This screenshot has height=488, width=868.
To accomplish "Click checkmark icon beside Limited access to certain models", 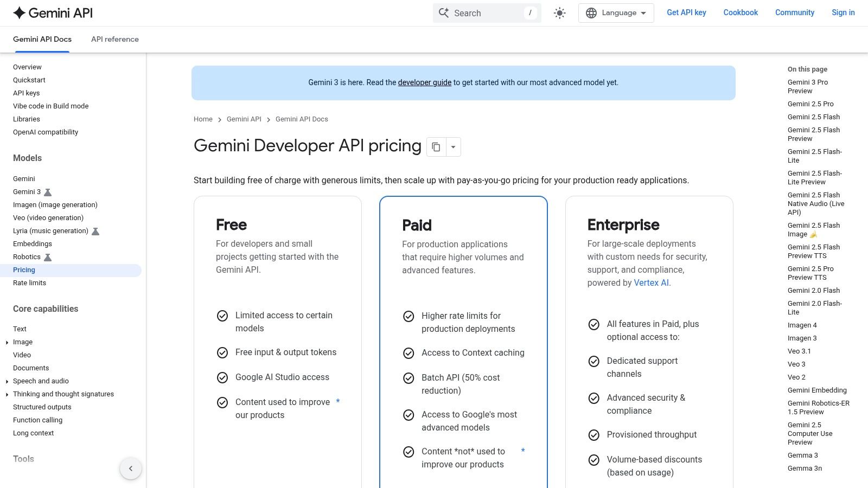I will [222, 316].
